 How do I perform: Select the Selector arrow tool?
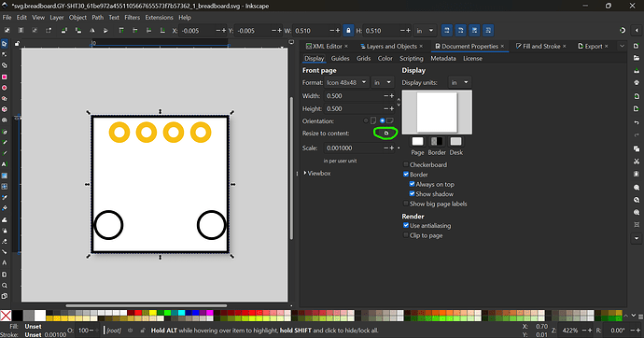click(x=5, y=44)
